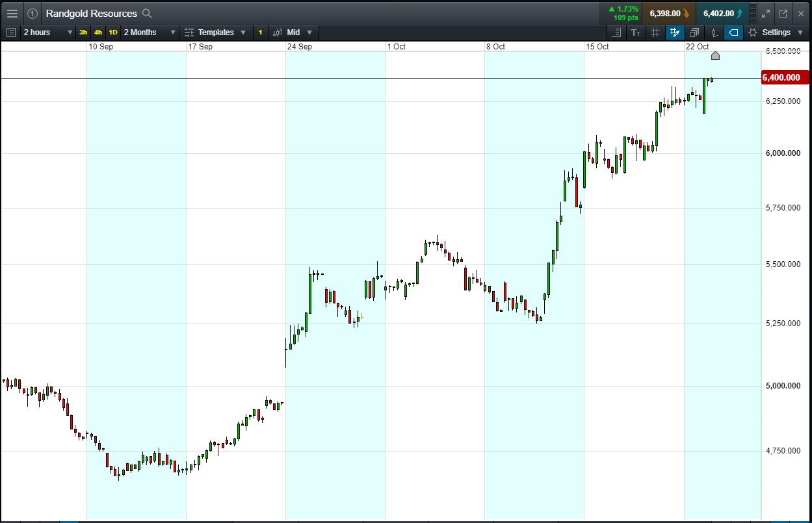Click the 5,500.000 price axis label

(782, 264)
